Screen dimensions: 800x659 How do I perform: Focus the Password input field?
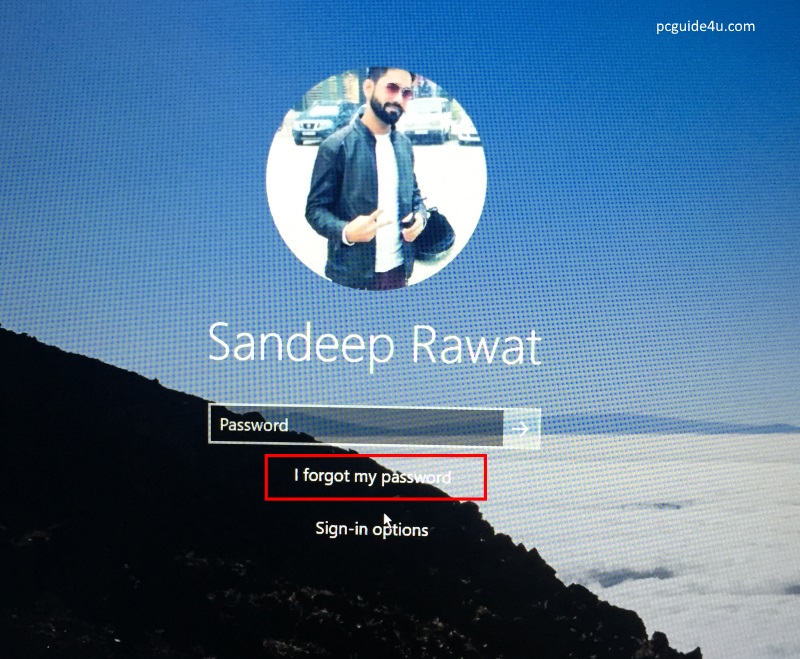click(355, 426)
